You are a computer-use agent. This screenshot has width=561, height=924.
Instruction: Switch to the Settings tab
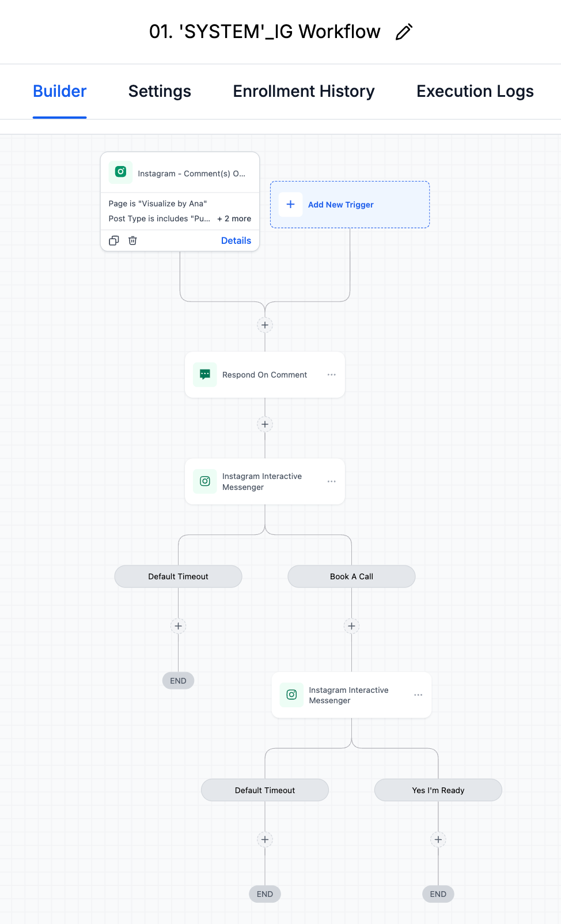[160, 92]
